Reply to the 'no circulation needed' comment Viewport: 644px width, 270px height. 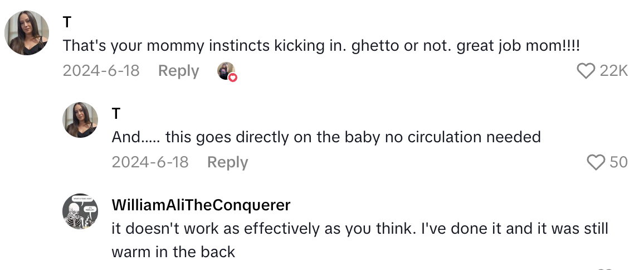(x=227, y=162)
